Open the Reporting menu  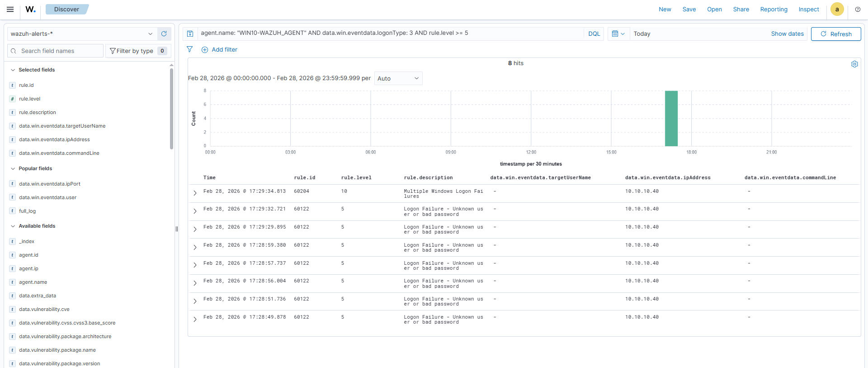(774, 10)
